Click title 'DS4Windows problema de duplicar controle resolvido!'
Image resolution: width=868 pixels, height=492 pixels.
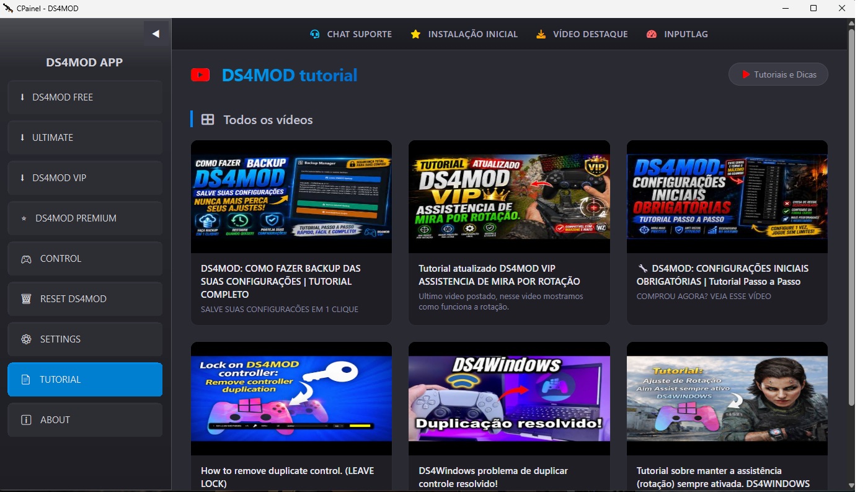[494, 477]
